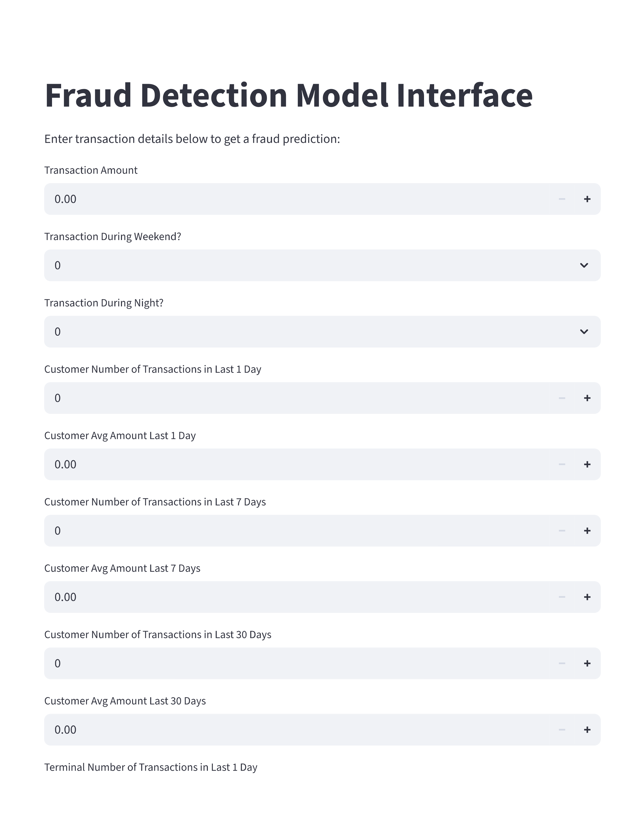The height and width of the screenshot is (833, 644).
Task: Decrement Customer Transactions Last 1 Day
Action: (562, 398)
